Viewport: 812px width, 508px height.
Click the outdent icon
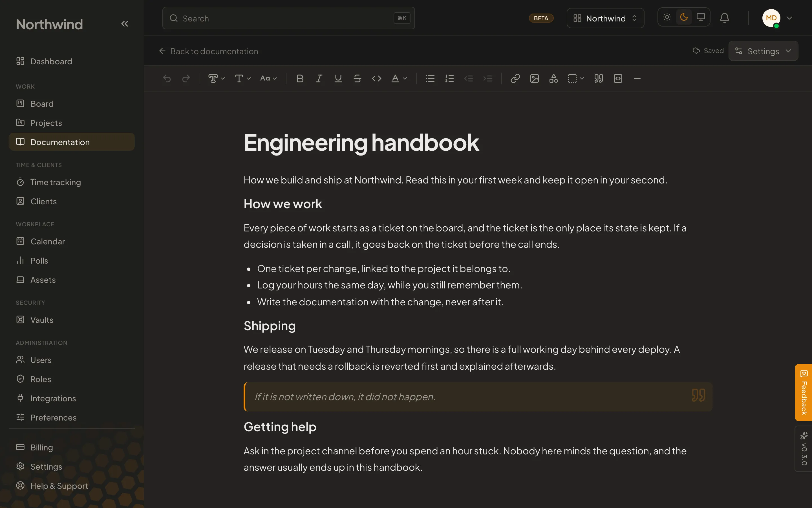(468, 79)
